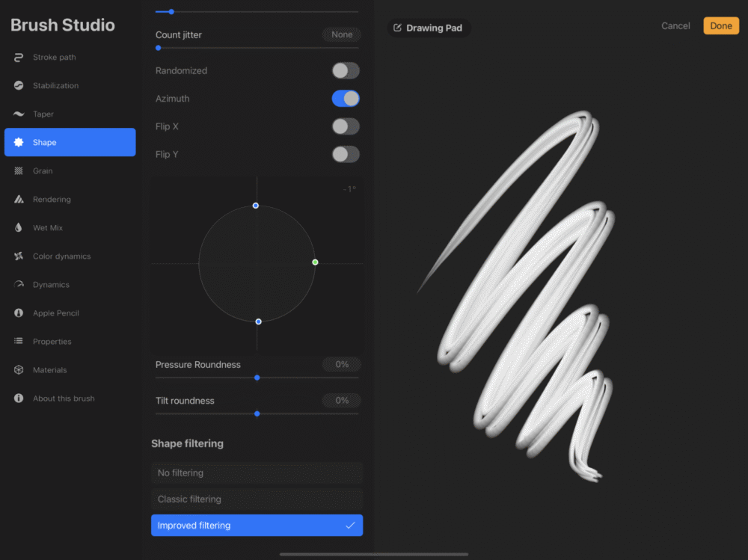The width and height of the screenshot is (748, 560).
Task: Cancel brush editing changes
Action: [x=675, y=25]
